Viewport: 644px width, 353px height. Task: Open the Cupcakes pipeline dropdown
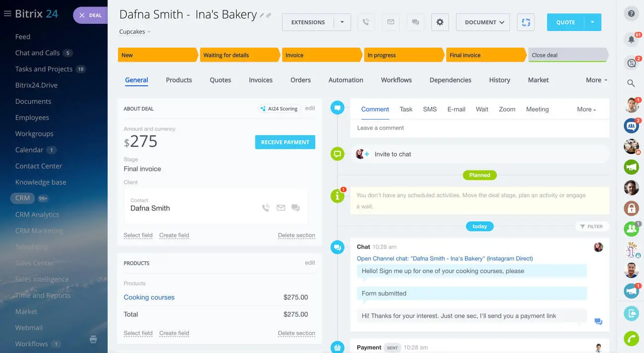pyautogui.click(x=135, y=32)
